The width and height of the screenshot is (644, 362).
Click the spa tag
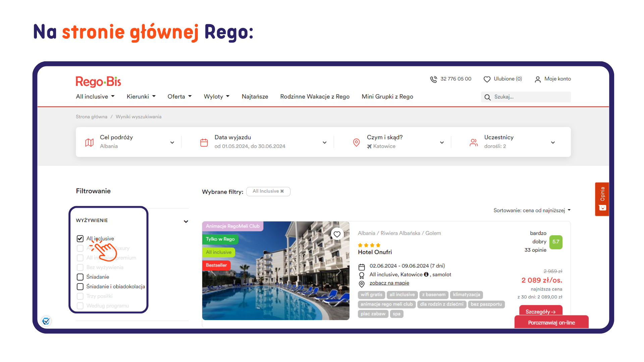[396, 314]
